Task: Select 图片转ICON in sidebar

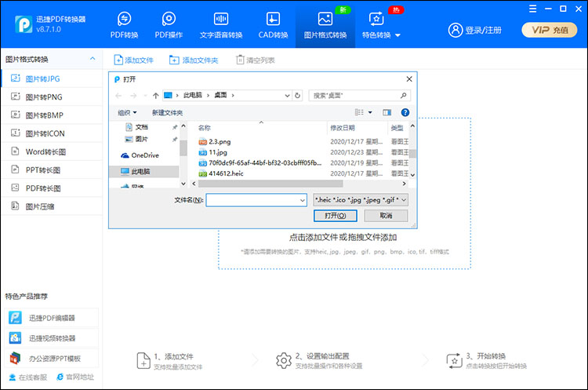Action: tap(52, 133)
